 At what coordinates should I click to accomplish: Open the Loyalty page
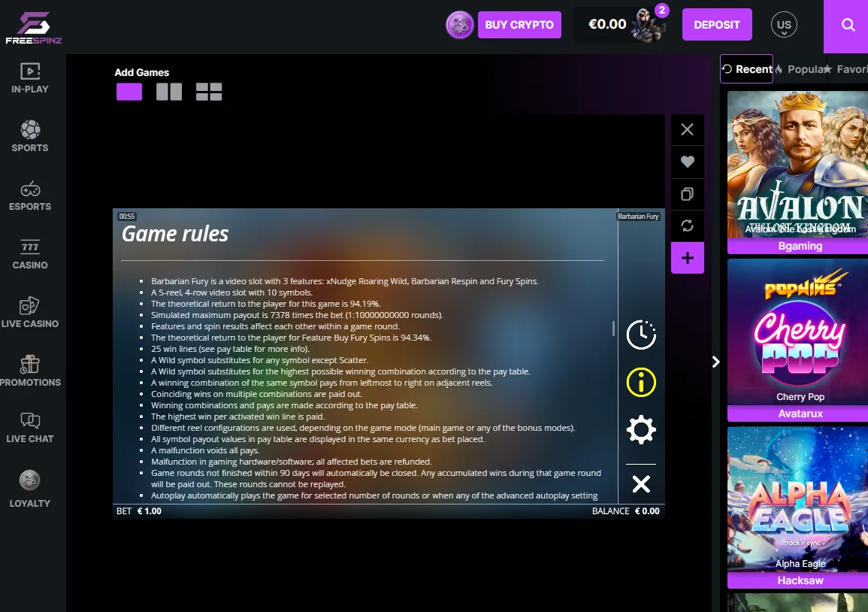coord(30,489)
